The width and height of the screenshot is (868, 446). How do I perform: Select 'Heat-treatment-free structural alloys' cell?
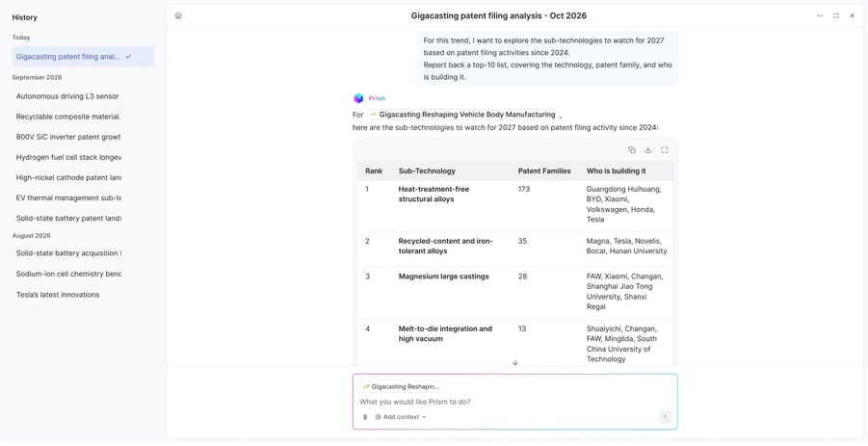[434, 195]
